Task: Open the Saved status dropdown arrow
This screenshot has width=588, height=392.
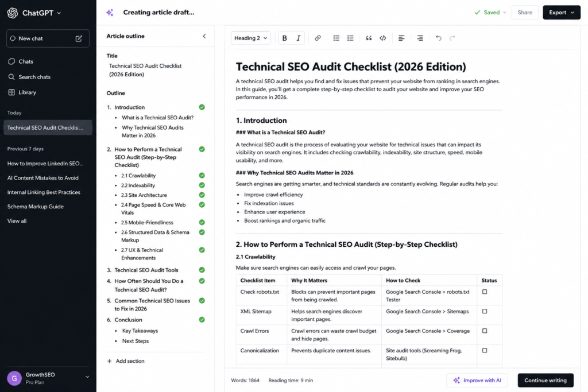Action: tap(504, 13)
